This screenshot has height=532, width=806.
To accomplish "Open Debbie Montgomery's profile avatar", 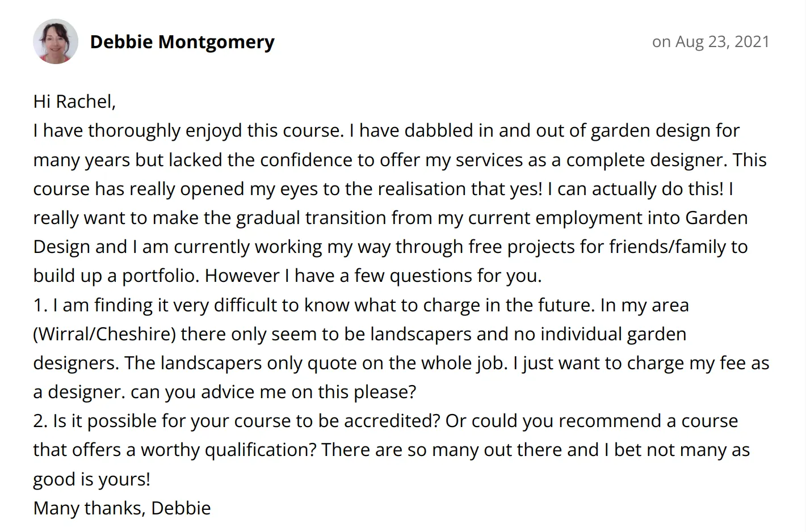I will (56, 41).
